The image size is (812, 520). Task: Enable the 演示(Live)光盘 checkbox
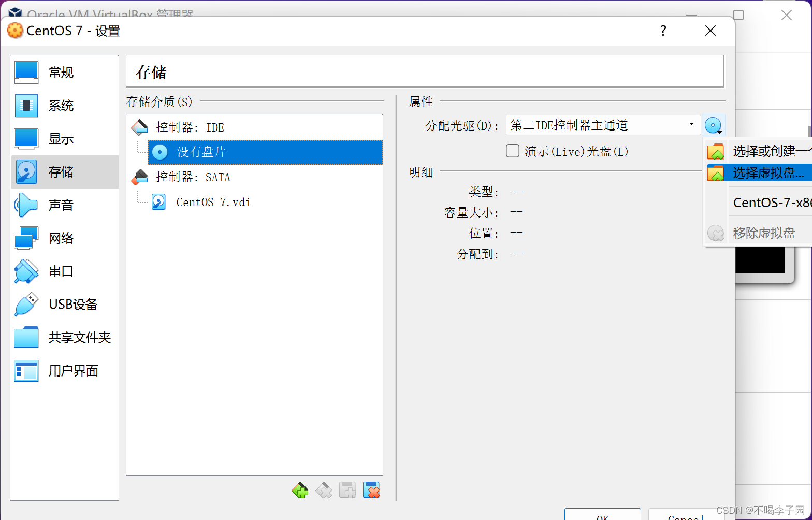pos(513,151)
